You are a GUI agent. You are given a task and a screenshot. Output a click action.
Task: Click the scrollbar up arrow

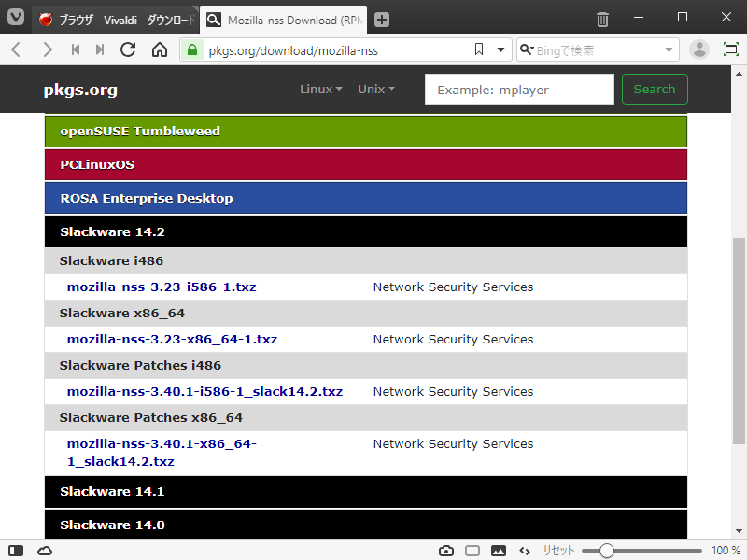tap(739, 74)
